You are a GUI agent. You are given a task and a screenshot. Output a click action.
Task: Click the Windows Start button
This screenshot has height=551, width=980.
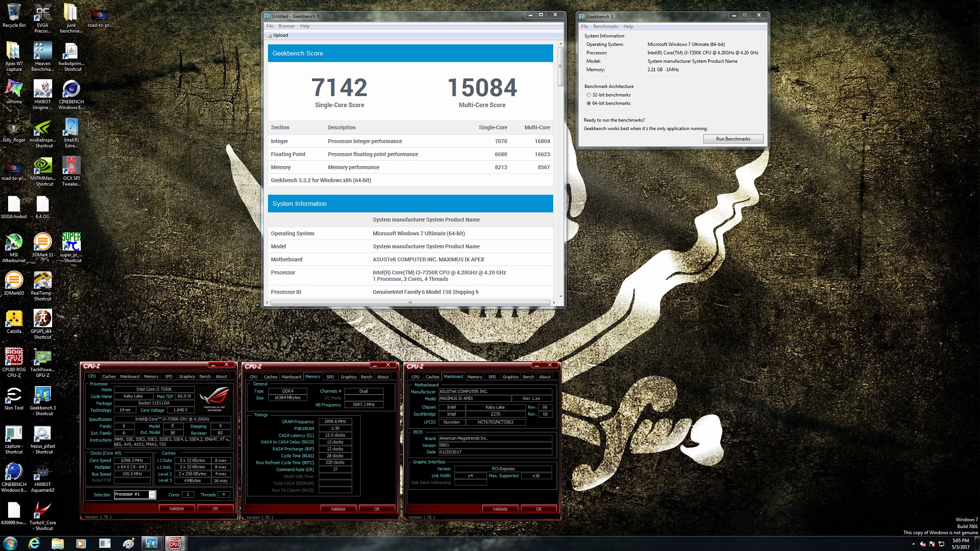click(10, 543)
